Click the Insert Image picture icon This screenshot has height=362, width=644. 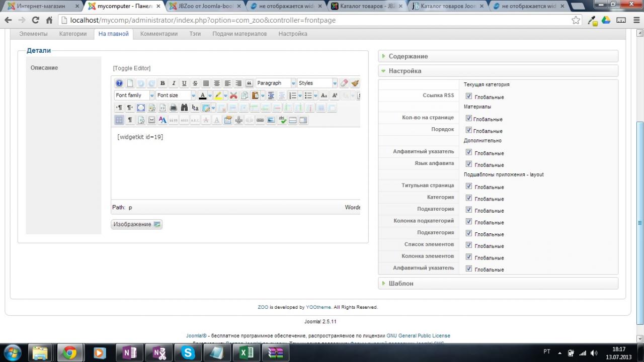point(271,120)
